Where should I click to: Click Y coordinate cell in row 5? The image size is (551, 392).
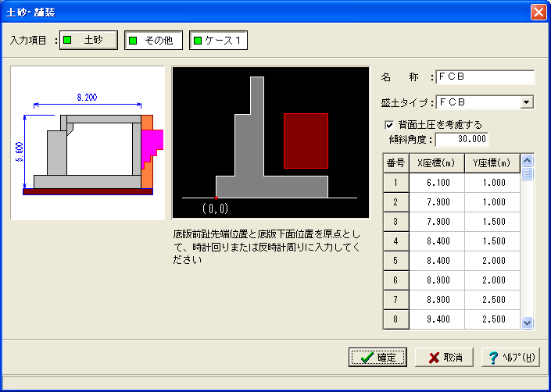coord(492,261)
